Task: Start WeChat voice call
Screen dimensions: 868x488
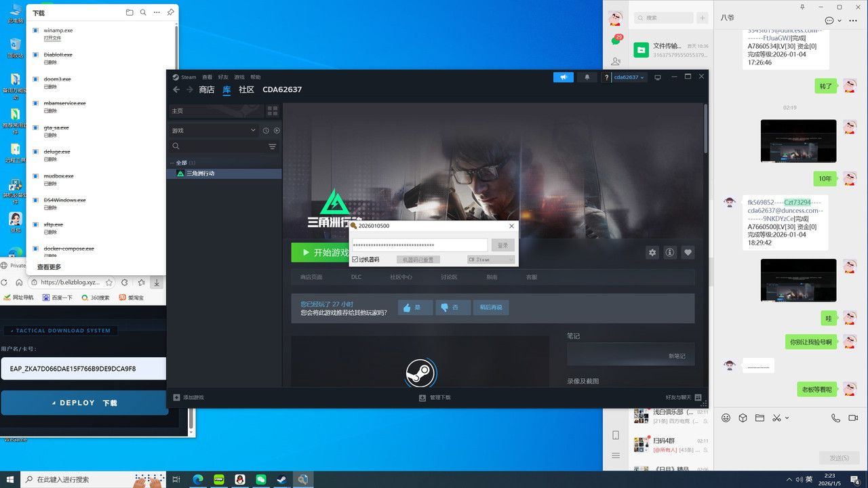Action: [835, 418]
